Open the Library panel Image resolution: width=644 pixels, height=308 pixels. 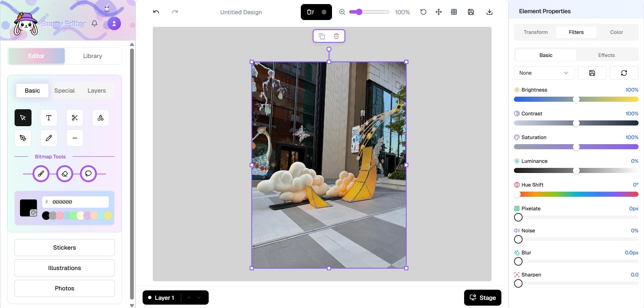point(93,56)
